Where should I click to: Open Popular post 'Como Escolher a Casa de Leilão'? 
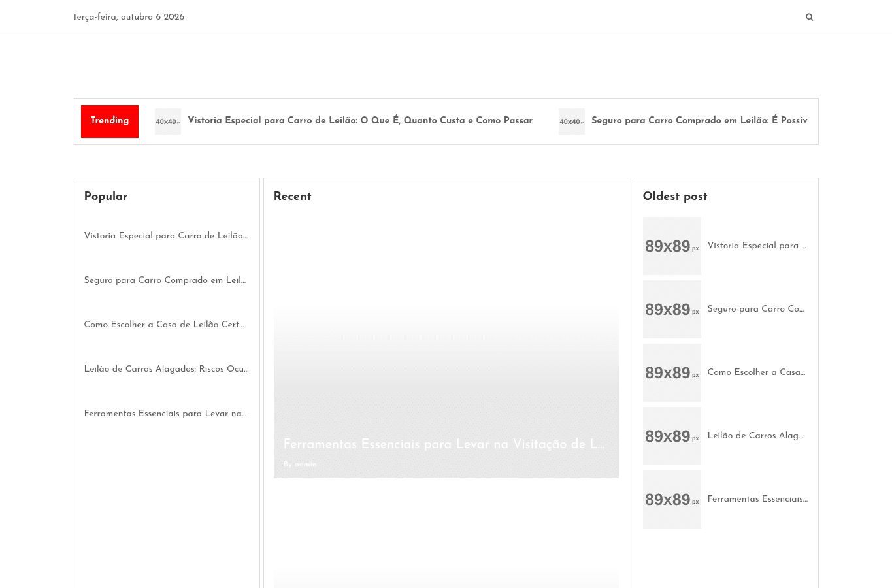164,325
